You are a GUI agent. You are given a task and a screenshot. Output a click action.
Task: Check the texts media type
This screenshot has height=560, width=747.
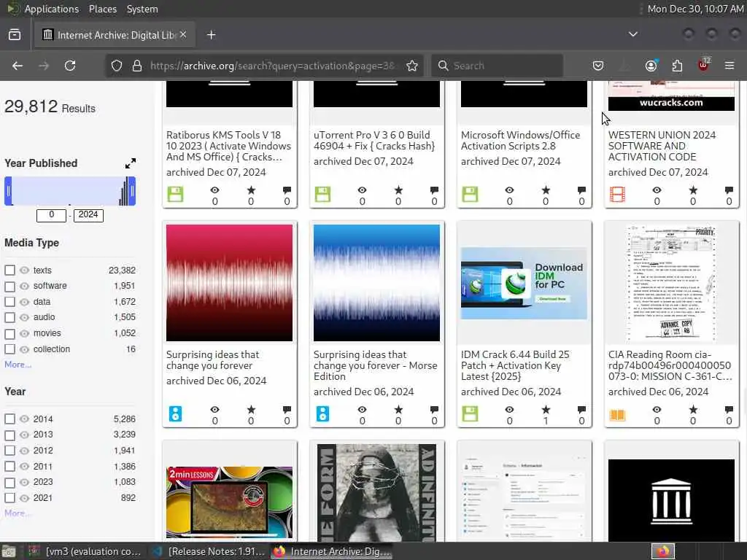tap(10, 270)
